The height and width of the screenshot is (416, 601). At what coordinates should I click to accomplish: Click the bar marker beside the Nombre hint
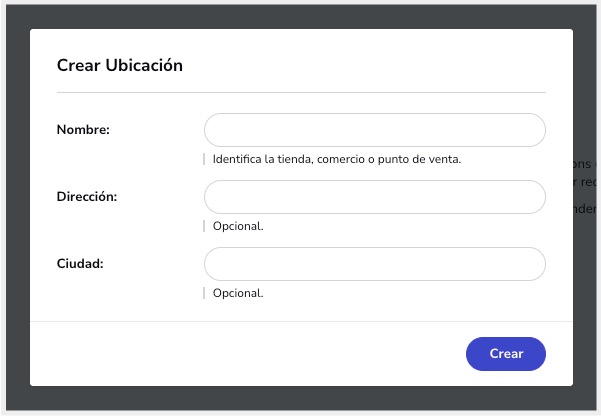pos(204,159)
